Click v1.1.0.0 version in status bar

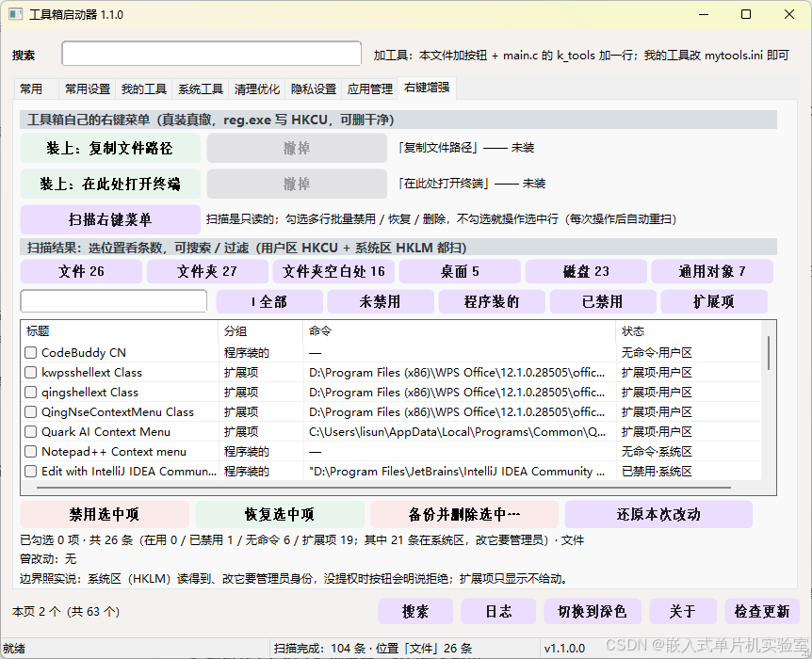564,648
